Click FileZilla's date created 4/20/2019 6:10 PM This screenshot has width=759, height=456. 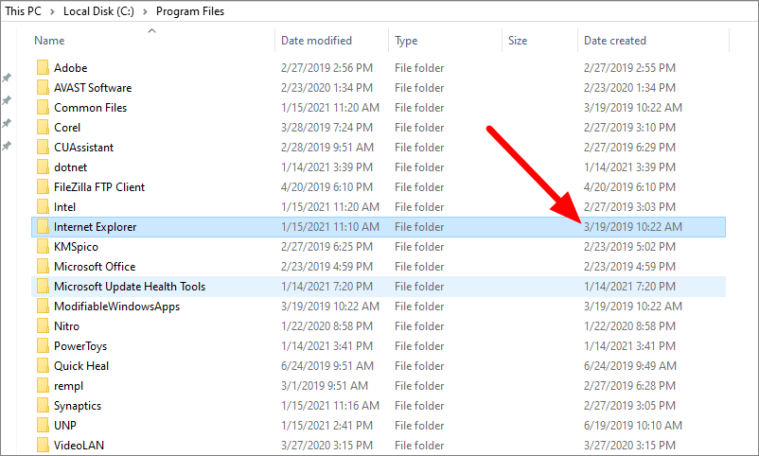(x=629, y=187)
